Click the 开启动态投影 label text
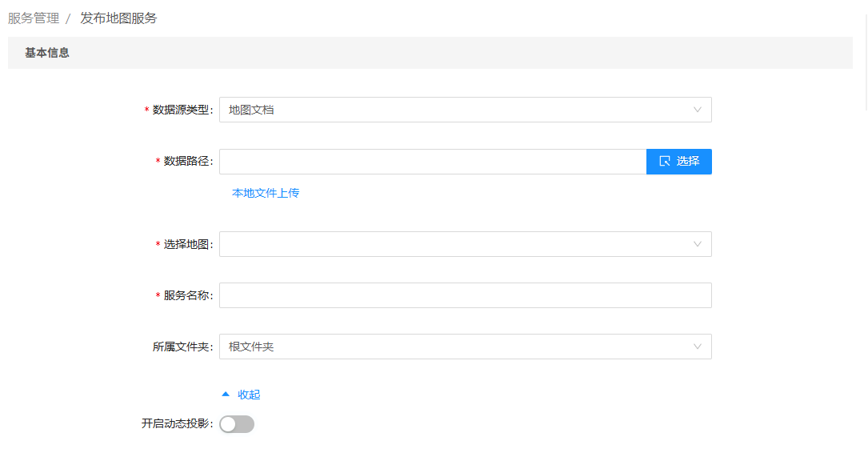The width and height of the screenshot is (868, 453). [176, 424]
